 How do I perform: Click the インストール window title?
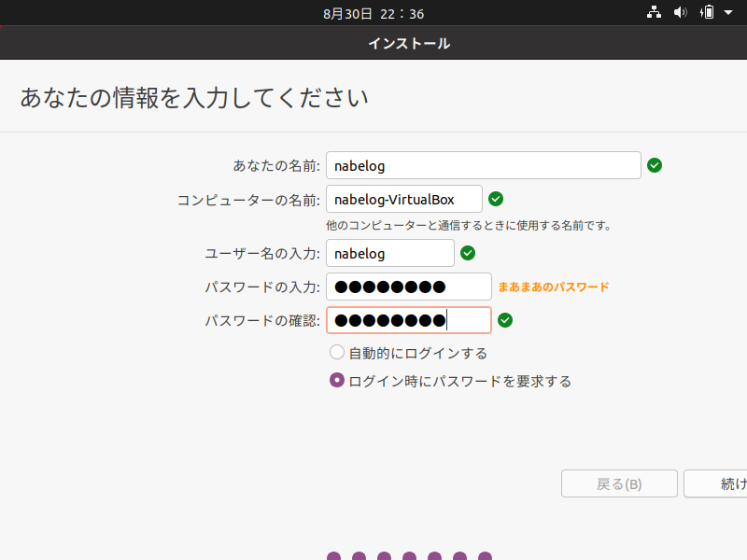click(409, 43)
